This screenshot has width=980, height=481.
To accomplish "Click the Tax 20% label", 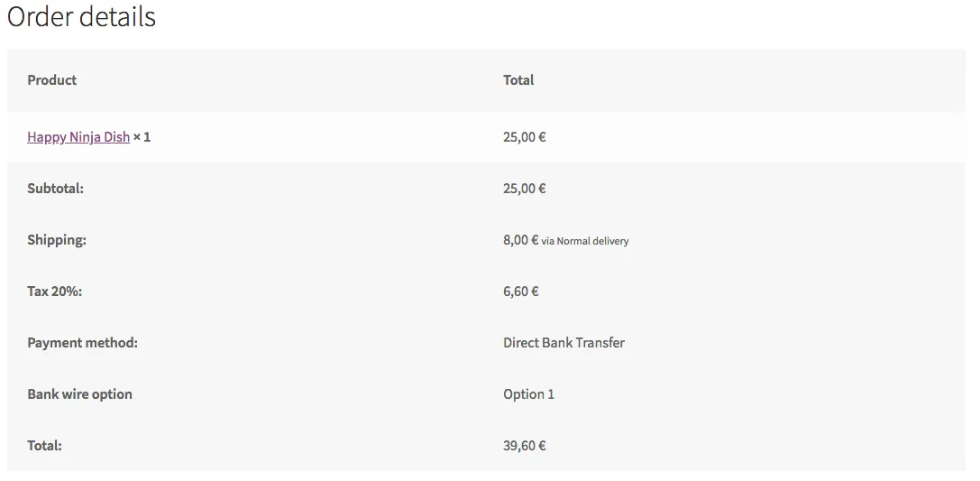I will point(54,291).
